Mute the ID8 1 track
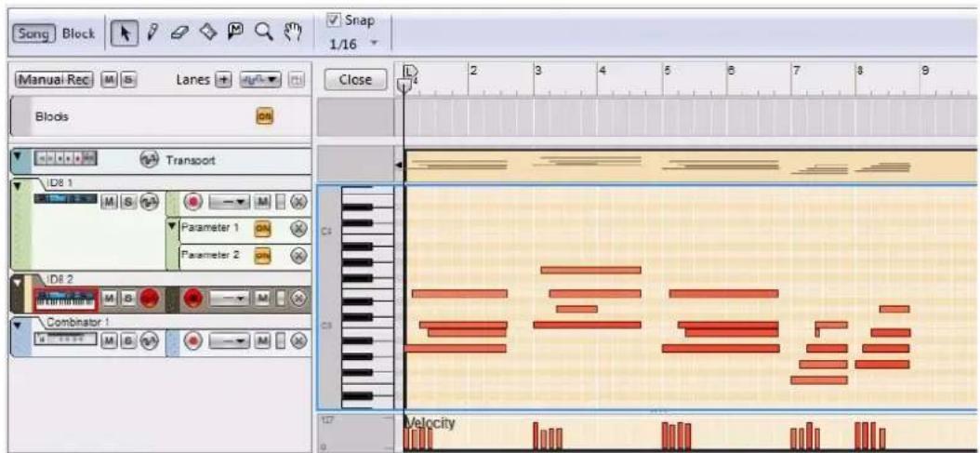 click(x=108, y=202)
